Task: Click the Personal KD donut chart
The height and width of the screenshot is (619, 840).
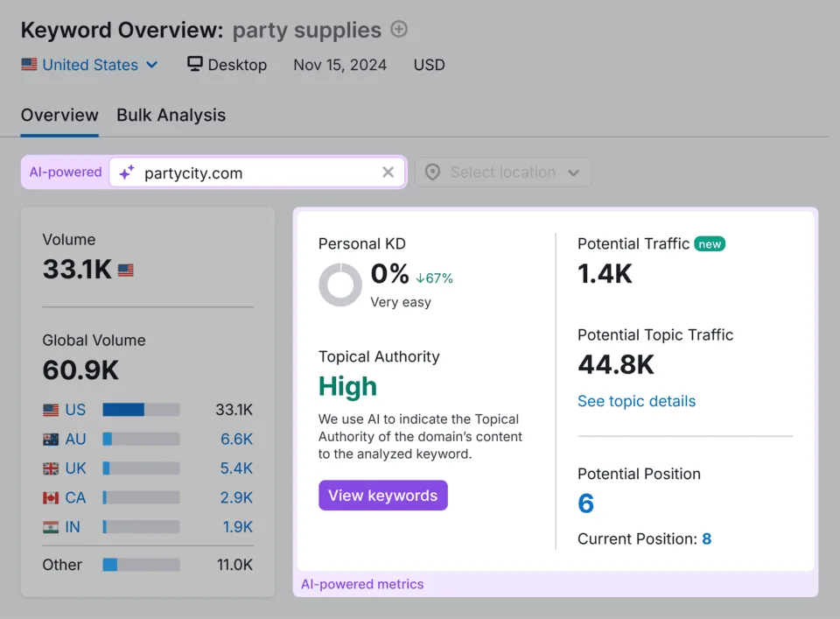Action: pyautogui.click(x=340, y=285)
